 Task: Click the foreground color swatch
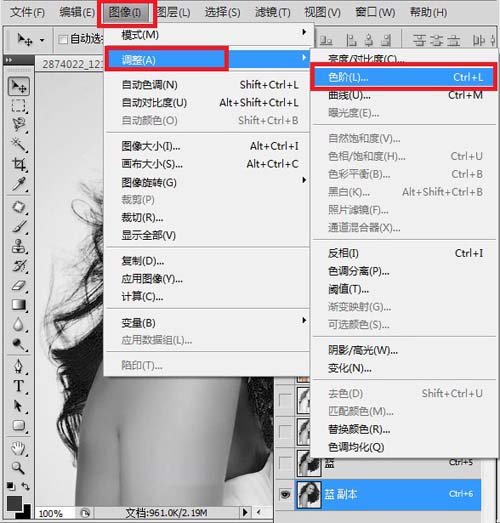click(x=13, y=503)
